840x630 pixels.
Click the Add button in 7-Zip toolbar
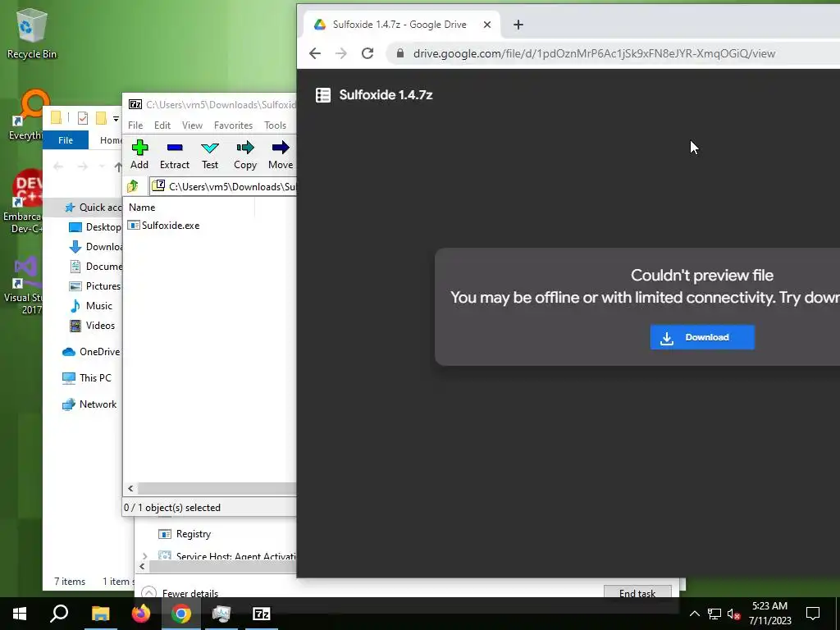pyautogui.click(x=139, y=155)
